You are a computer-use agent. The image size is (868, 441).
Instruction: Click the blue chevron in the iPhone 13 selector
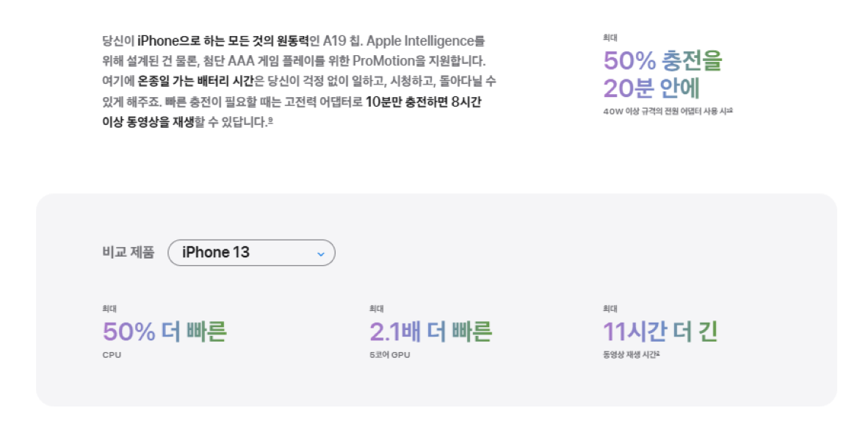320,254
